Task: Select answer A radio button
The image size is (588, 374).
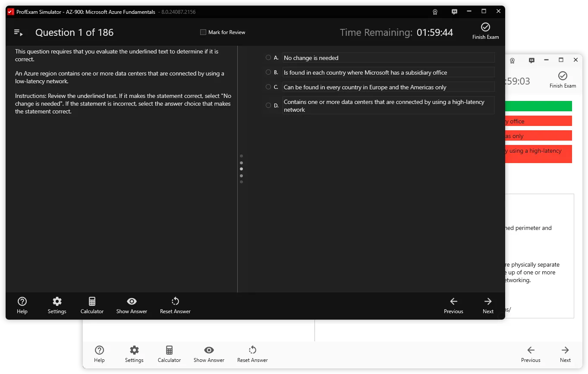Action: (268, 57)
